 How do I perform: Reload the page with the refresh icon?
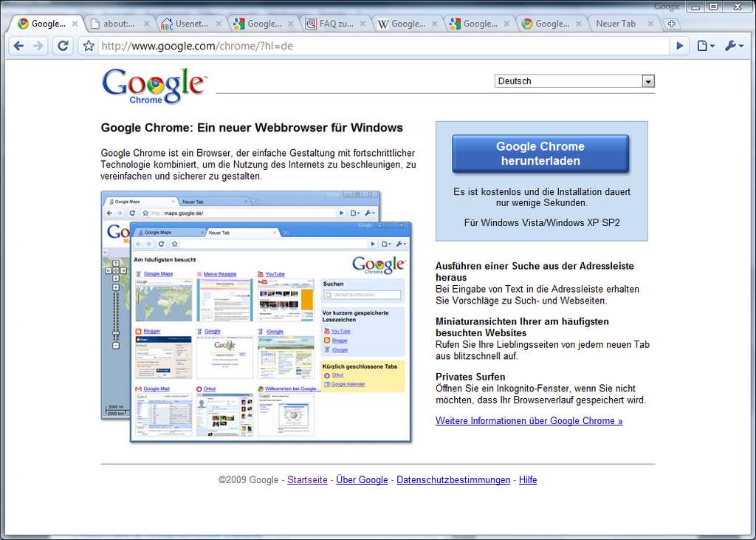pos(63,46)
